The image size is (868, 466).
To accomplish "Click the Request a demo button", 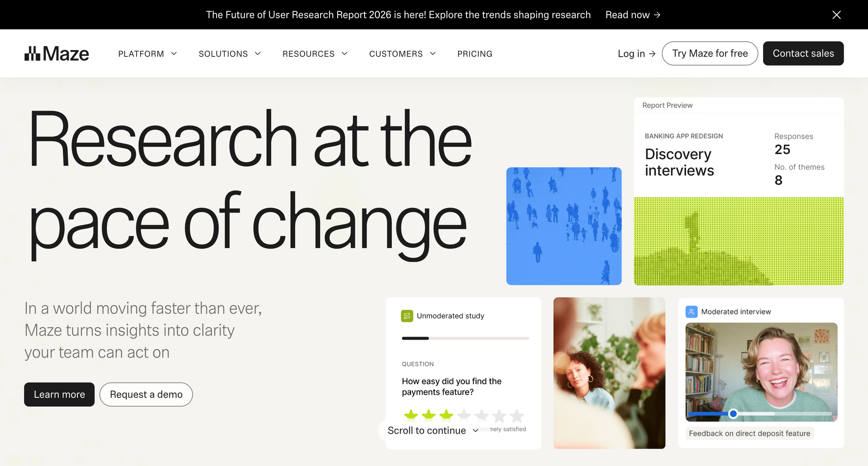I will 146,394.
